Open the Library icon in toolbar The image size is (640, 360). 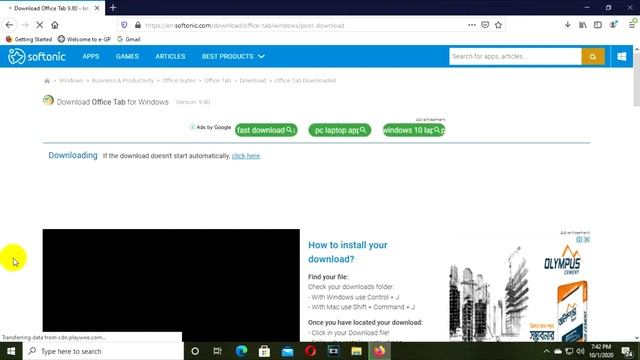pos(582,25)
